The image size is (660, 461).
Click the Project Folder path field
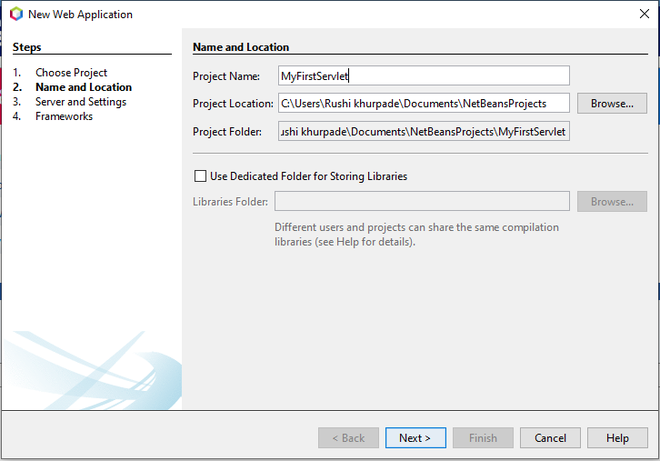coord(423,132)
